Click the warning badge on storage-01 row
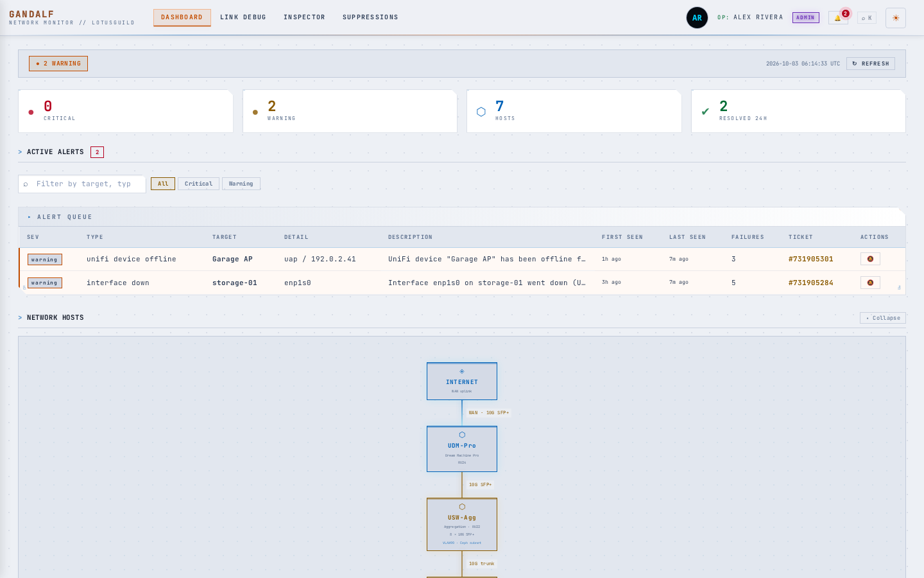This screenshot has width=924, height=578. click(45, 283)
